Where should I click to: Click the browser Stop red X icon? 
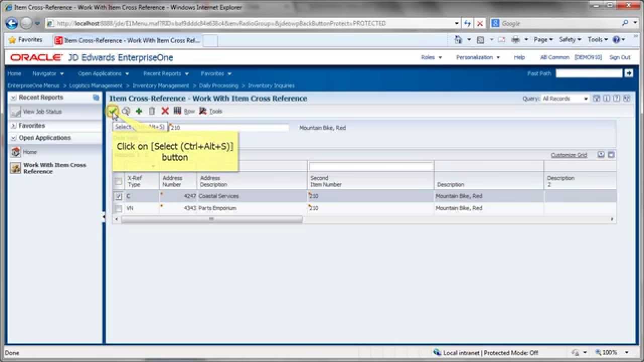[480, 23]
